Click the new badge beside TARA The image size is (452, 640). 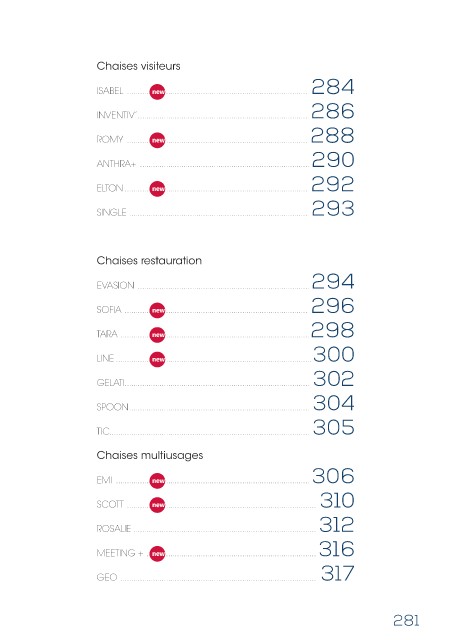[x=157, y=335]
